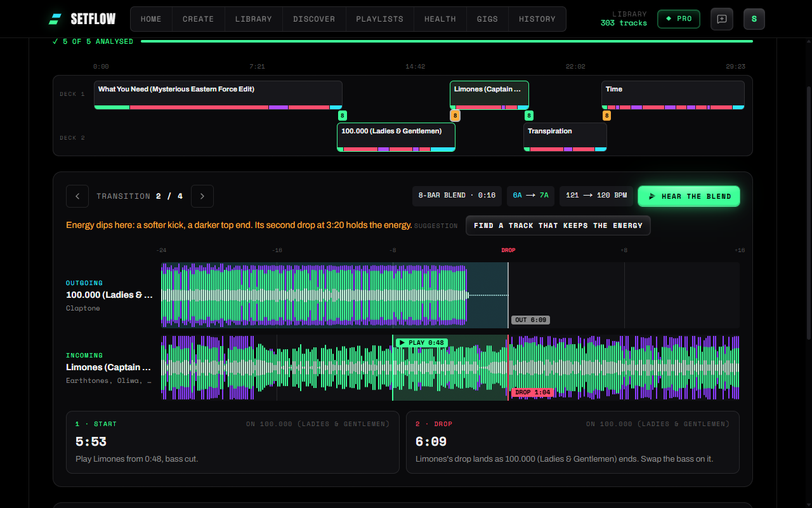Click orange 8 marker under Time block start

pyautogui.click(x=606, y=116)
